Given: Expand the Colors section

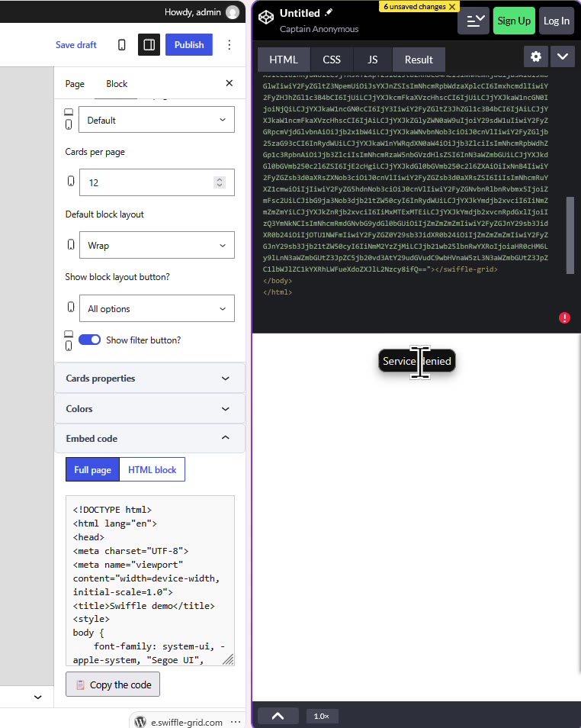Looking at the screenshot, I should tap(150, 409).
